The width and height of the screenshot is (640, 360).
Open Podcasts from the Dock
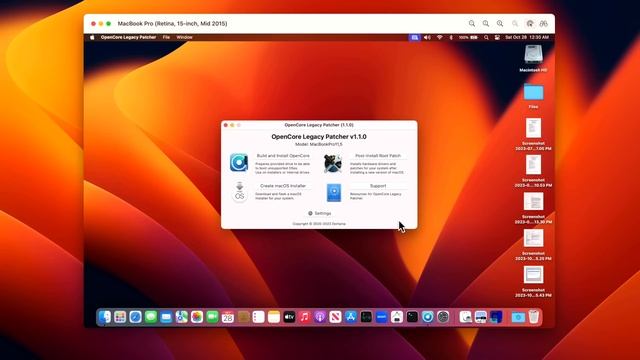(x=320, y=317)
